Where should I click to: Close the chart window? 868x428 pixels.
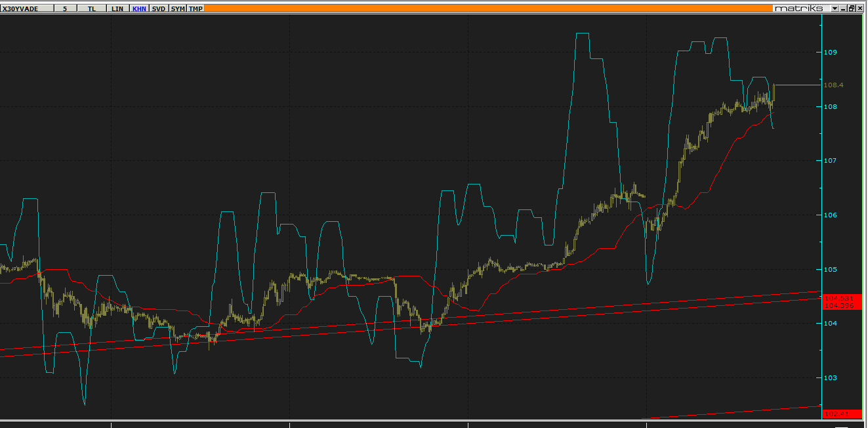859,9
